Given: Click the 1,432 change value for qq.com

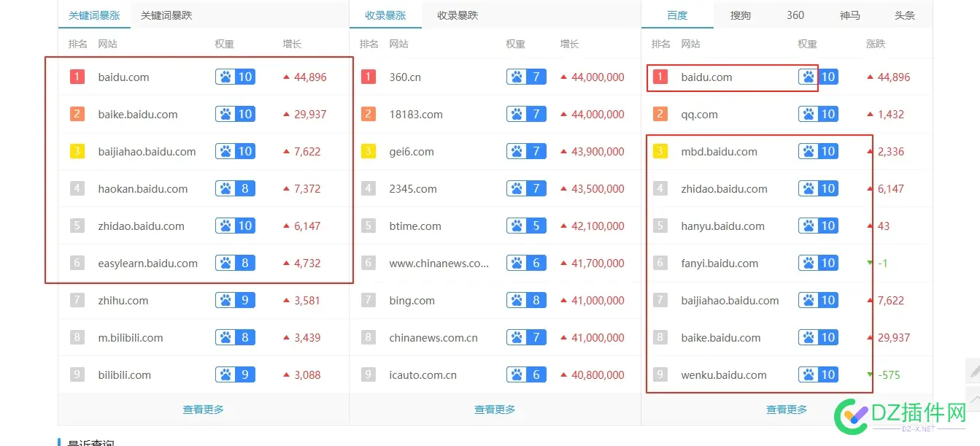Looking at the screenshot, I should tap(891, 115).
